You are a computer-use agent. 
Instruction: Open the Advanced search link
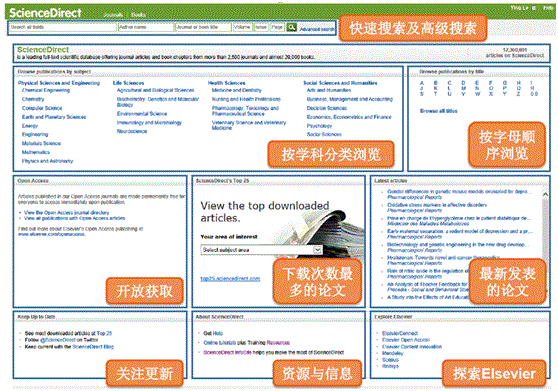(317, 29)
